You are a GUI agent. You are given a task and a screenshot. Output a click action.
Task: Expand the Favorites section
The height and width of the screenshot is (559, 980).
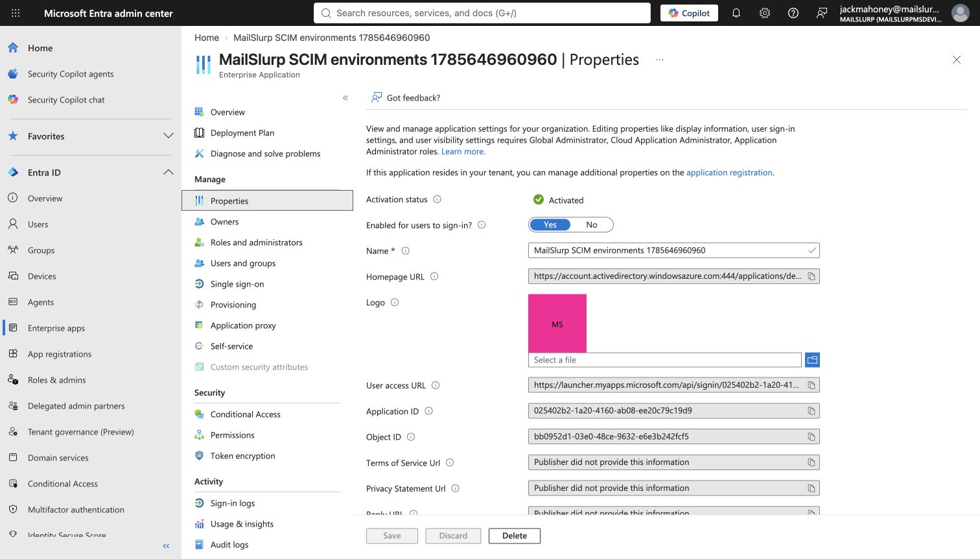(169, 136)
